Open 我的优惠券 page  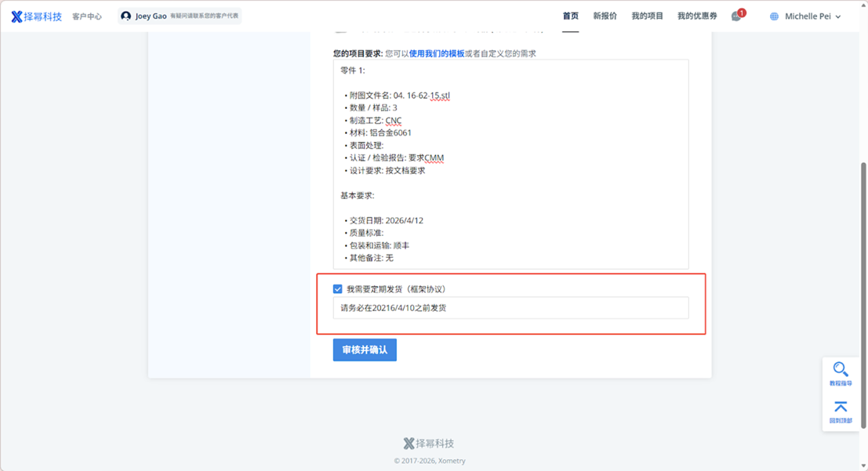tap(696, 16)
